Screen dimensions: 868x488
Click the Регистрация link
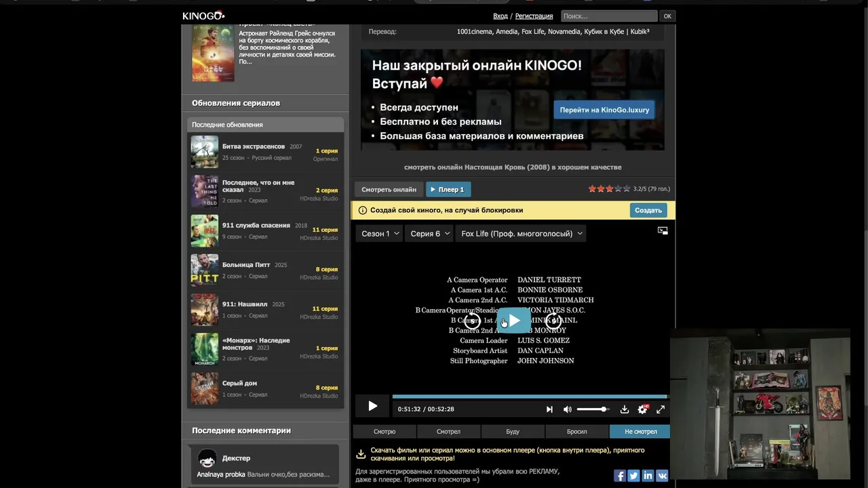(534, 16)
